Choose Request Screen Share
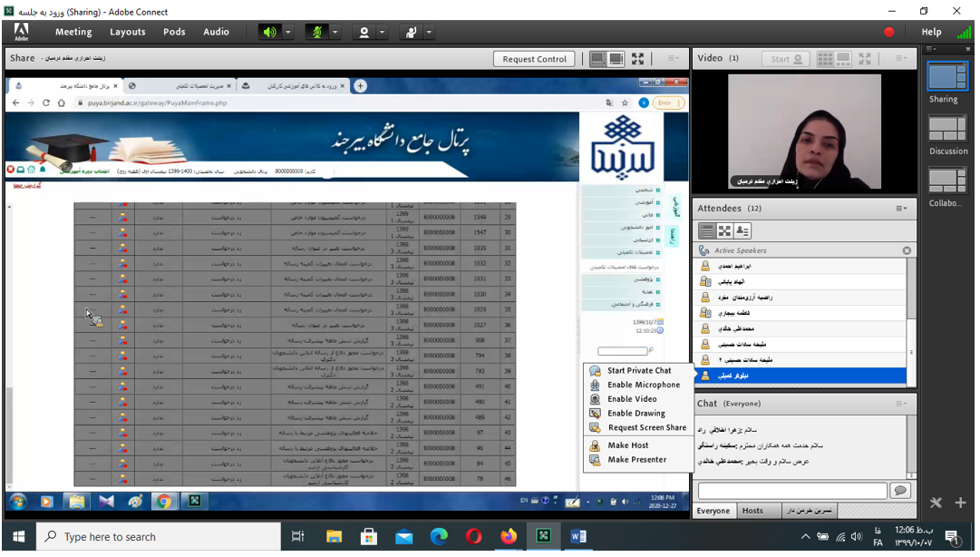The width and height of the screenshot is (980, 557). click(639, 428)
